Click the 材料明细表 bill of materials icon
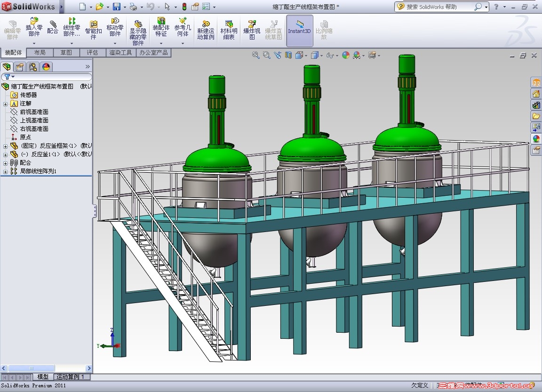Screen dimensions: 542x392 [x=229, y=30]
